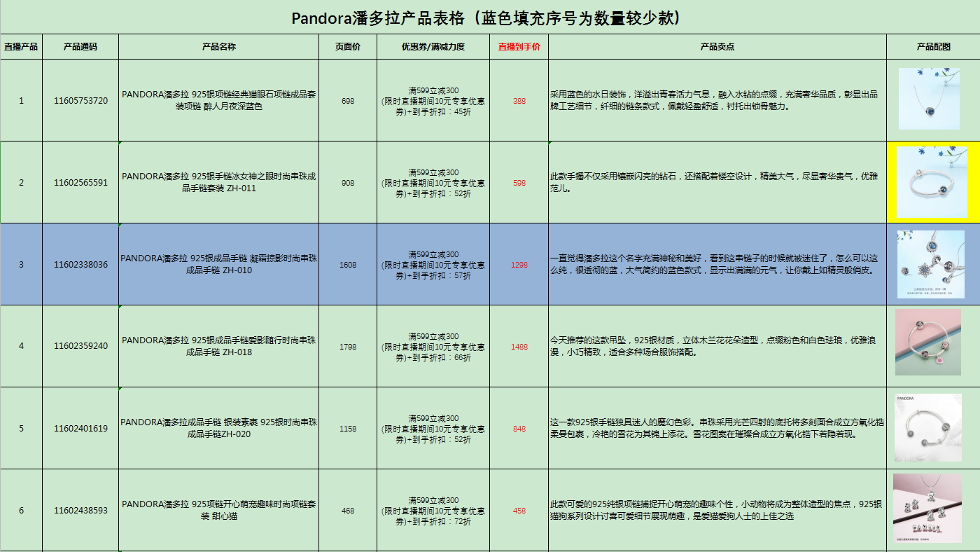This screenshot has width=980, height=552.
Task: Select product code cell 11602565591
Action: click(80, 182)
